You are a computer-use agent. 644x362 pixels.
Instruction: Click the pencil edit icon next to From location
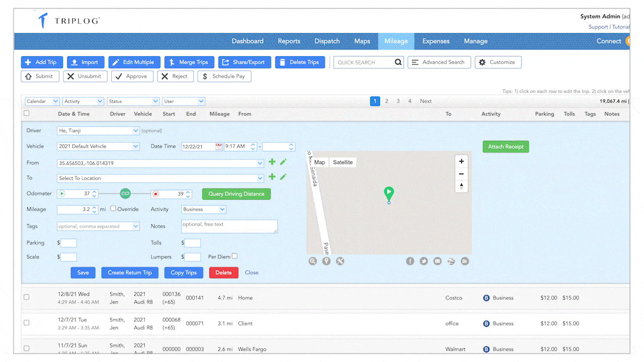click(x=283, y=162)
